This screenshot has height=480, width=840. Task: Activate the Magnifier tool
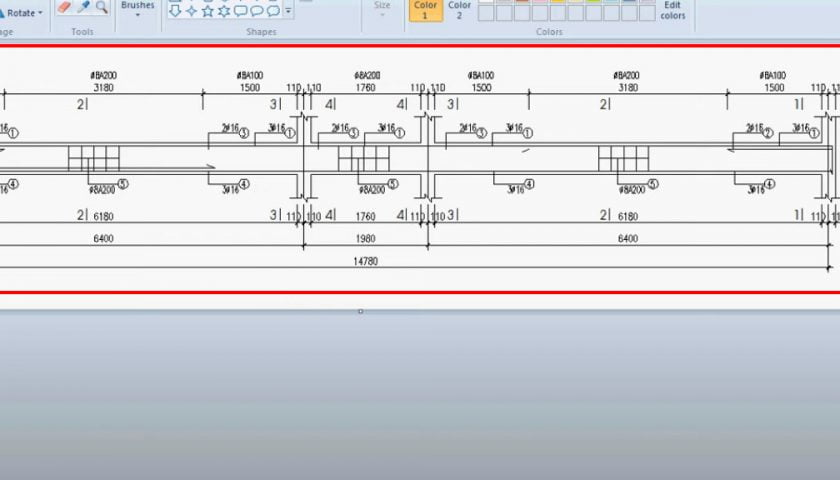click(x=102, y=8)
